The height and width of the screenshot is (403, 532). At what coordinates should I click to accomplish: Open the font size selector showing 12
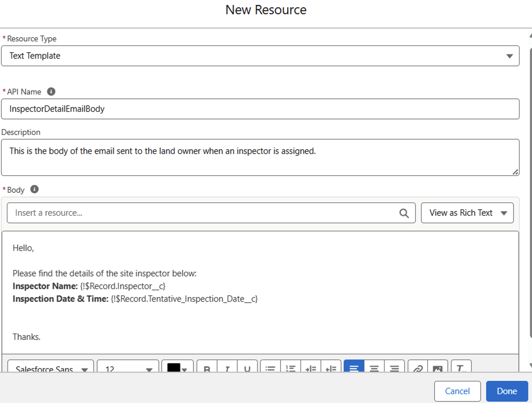click(x=127, y=369)
